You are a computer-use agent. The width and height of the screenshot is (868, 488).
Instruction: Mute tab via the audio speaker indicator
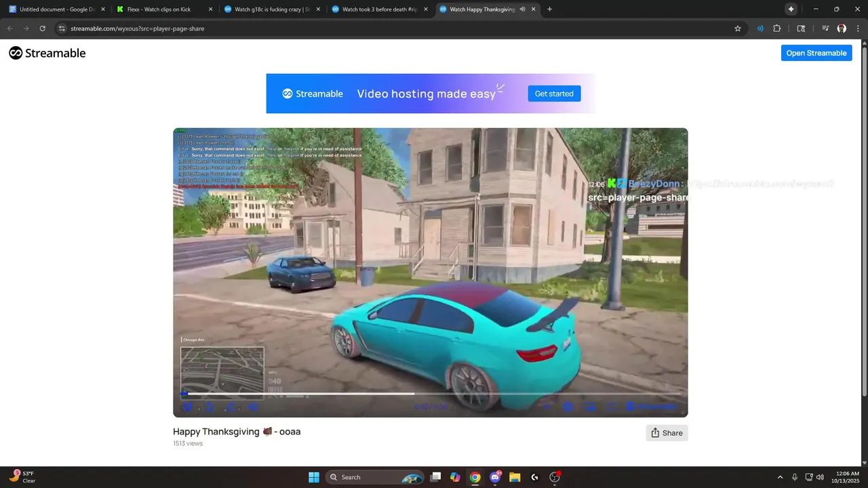(x=522, y=9)
